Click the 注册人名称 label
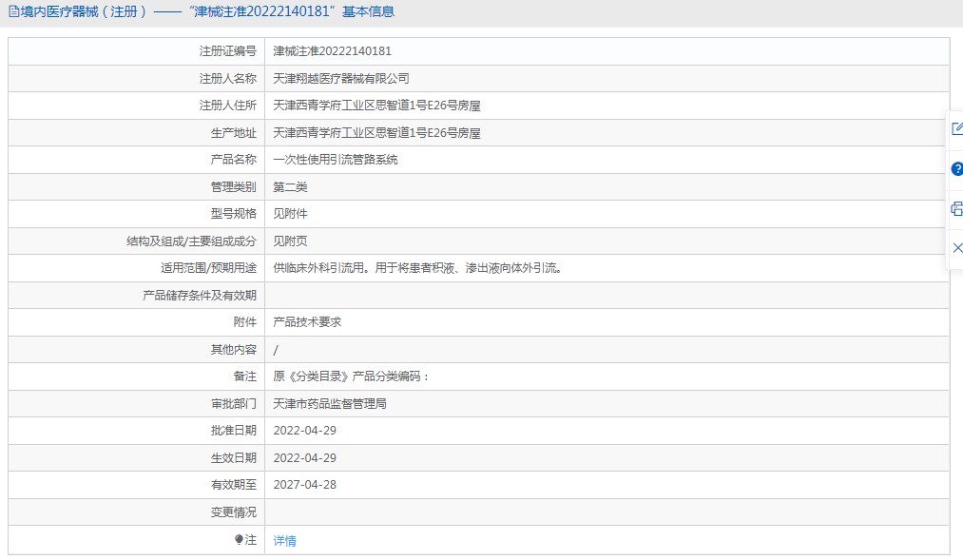Image resolution: width=963 pixels, height=560 pixels. [x=228, y=79]
